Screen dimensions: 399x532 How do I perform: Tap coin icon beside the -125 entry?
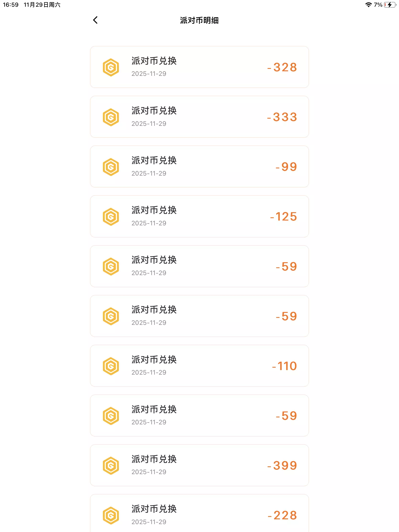click(111, 217)
